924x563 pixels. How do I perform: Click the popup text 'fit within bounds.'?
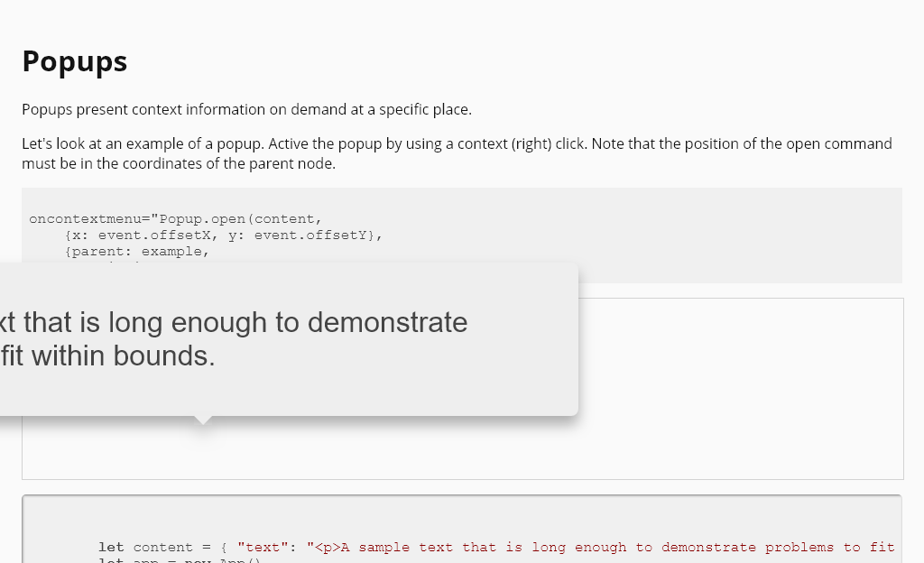click(x=108, y=356)
